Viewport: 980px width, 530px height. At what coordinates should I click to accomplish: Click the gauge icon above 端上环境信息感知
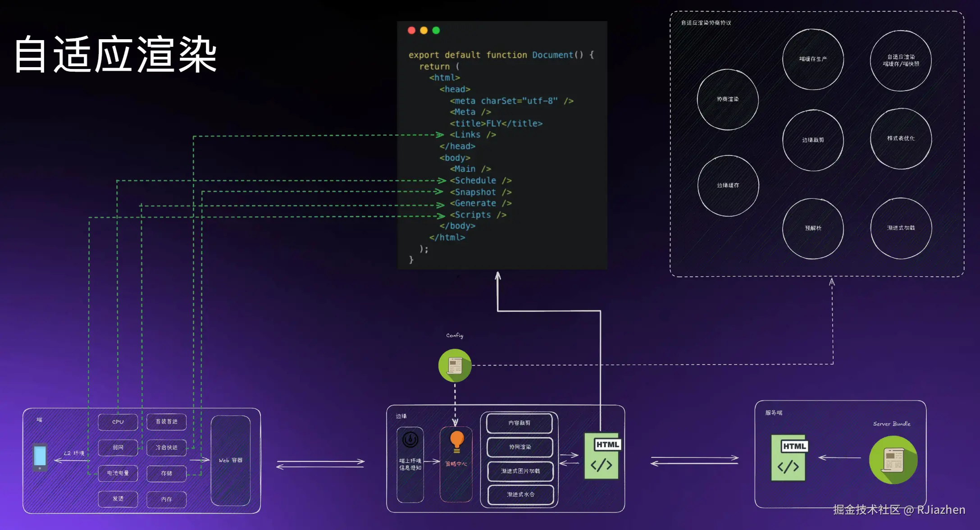click(x=410, y=439)
